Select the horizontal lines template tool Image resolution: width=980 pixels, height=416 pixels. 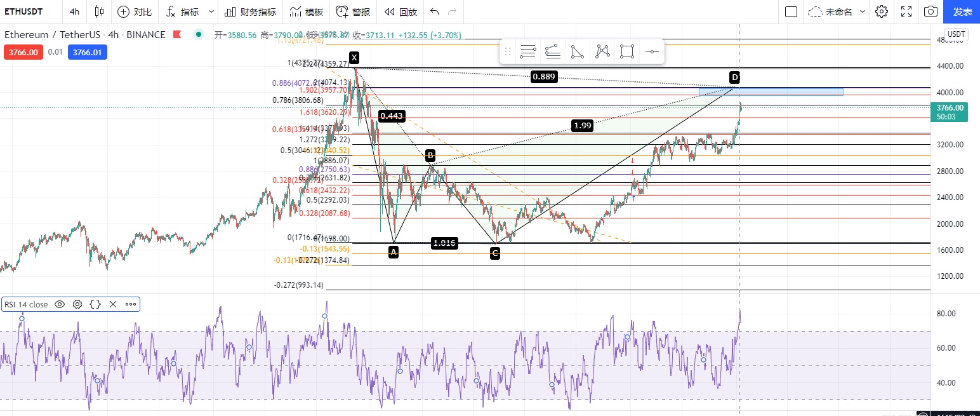tap(527, 51)
